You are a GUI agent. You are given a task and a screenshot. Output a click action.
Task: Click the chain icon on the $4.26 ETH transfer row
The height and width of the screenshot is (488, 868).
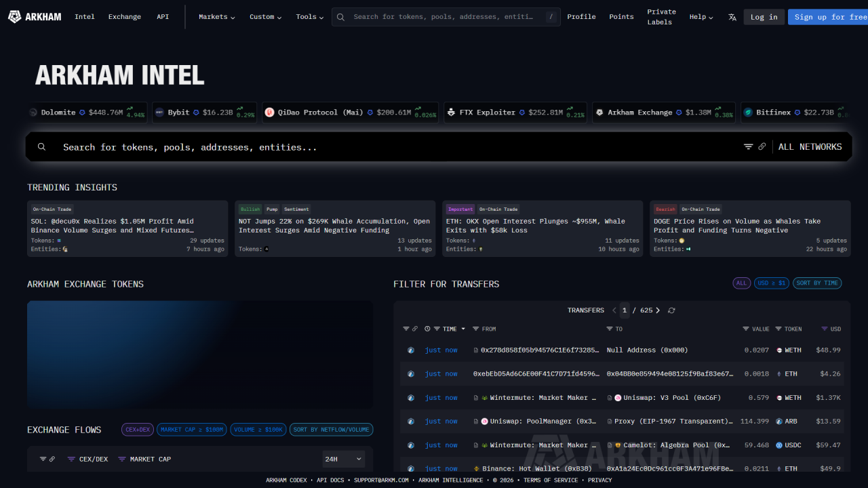tap(411, 374)
